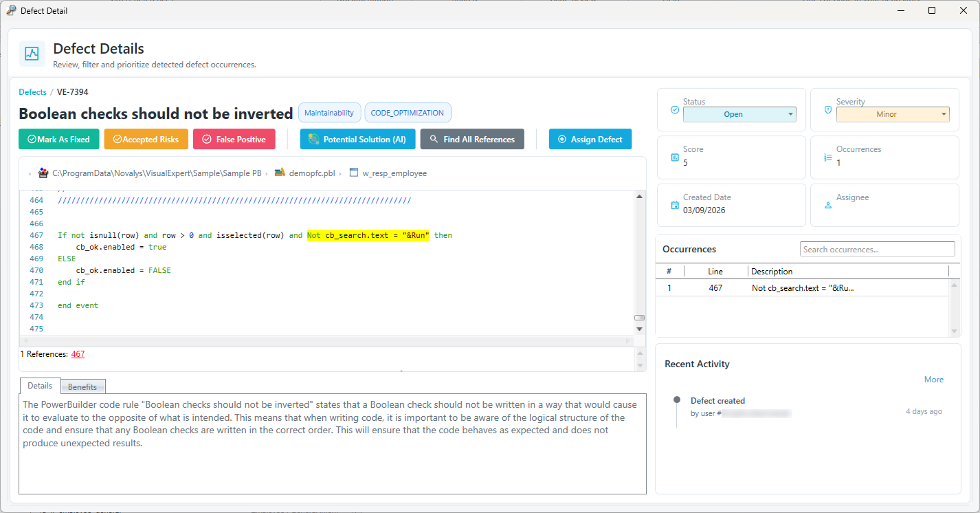The height and width of the screenshot is (513, 980).
Task: Click the chevron after demopfc.pbl
Action: tap(341, 174)
